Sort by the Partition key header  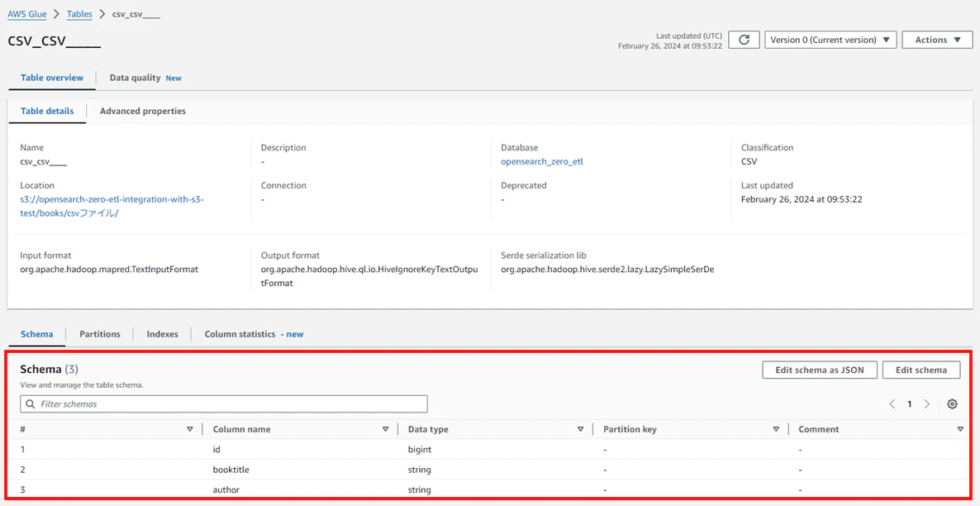(x=776, y=429)
